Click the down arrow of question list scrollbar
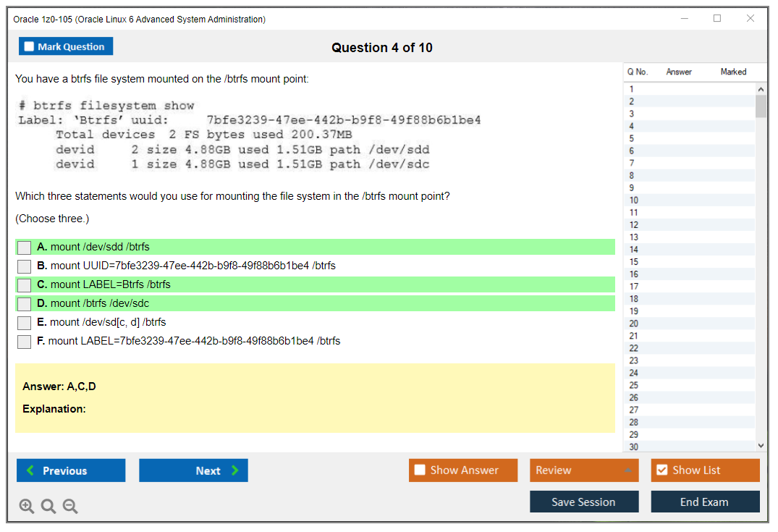This screenshot has height=532, width=778. point(761,445)
